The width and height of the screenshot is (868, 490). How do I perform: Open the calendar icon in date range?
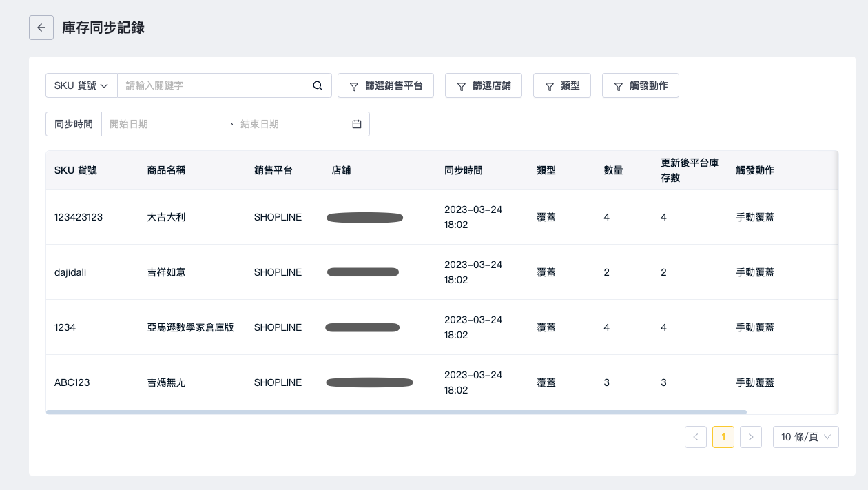[x=357, y=124]
